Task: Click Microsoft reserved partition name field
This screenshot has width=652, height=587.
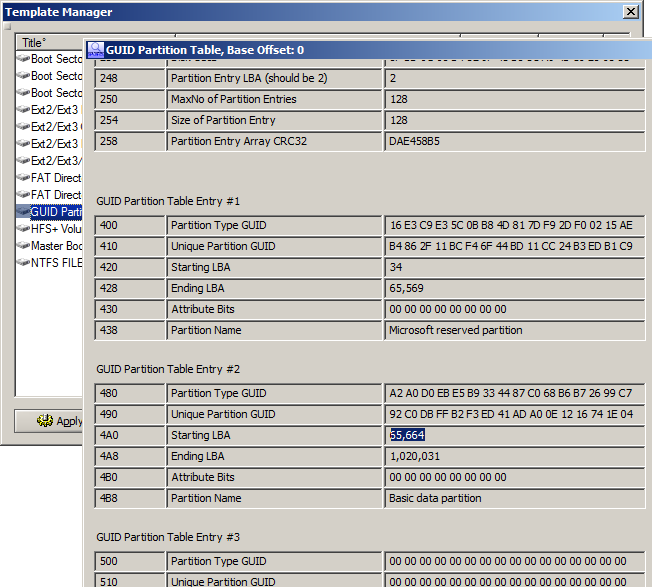Action: pyautogui.click(x=515, y=330)
